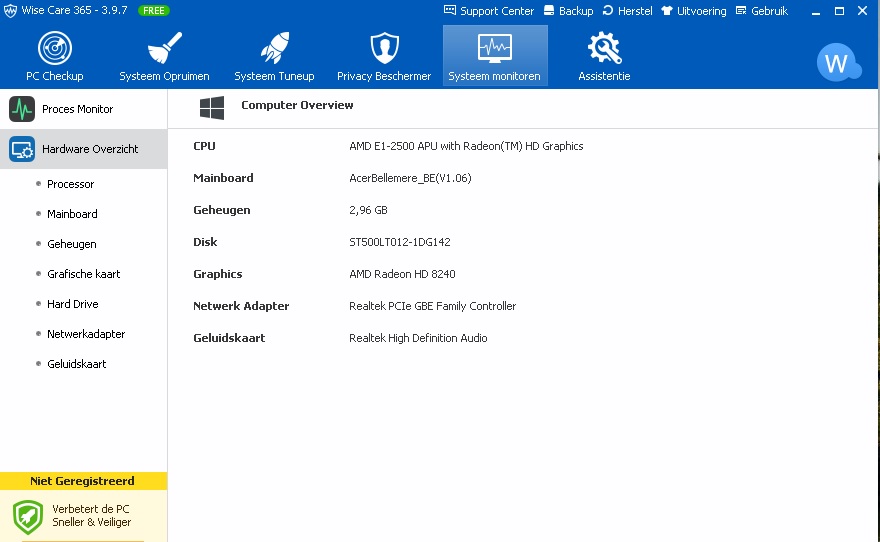Click the Herstel restore option
Viewport: 880px width, 542px height.
627,11
